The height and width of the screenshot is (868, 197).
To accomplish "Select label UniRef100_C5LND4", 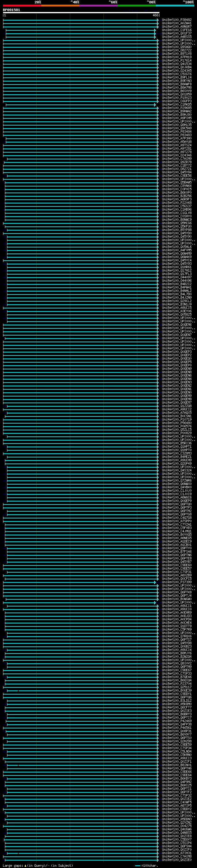I will (x=177, y=751).
